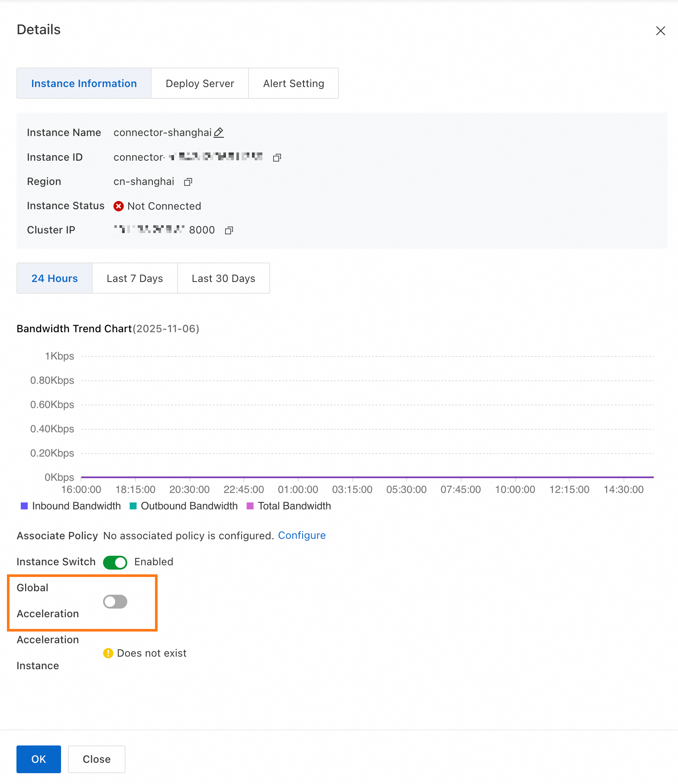Show Last 30 Days bandwidth

click(223, 279)
